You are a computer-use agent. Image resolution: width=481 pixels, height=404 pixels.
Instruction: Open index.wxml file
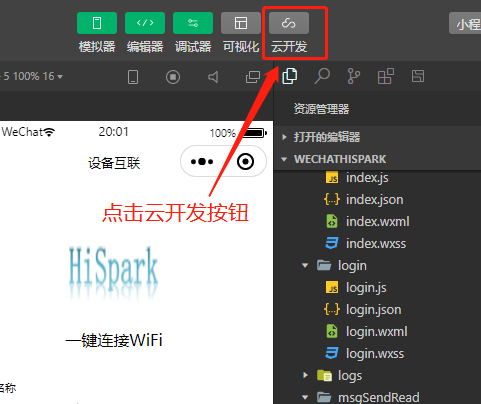pyautogui.click(x=377, y=222)
